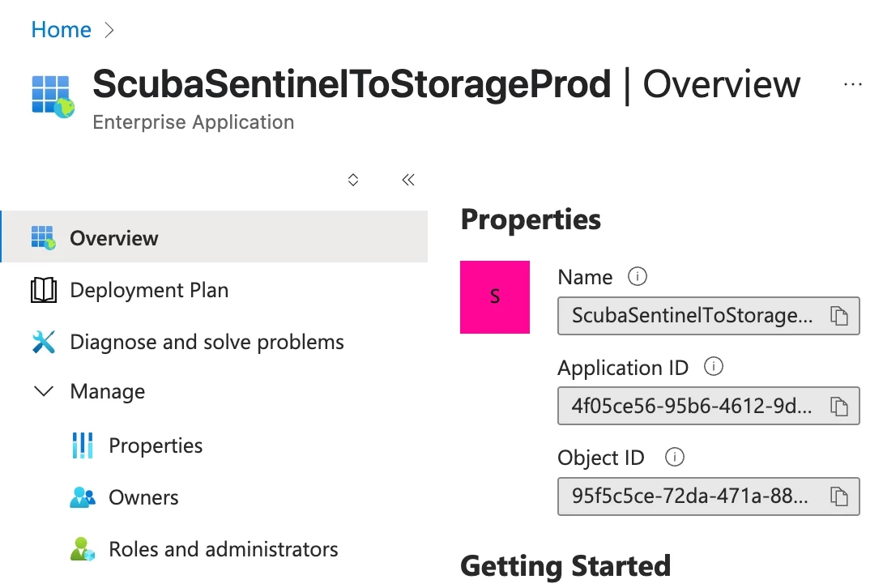Go to Home breadcrumb link
The height and width of the screenshot is (588, 883).
[61, 30]
